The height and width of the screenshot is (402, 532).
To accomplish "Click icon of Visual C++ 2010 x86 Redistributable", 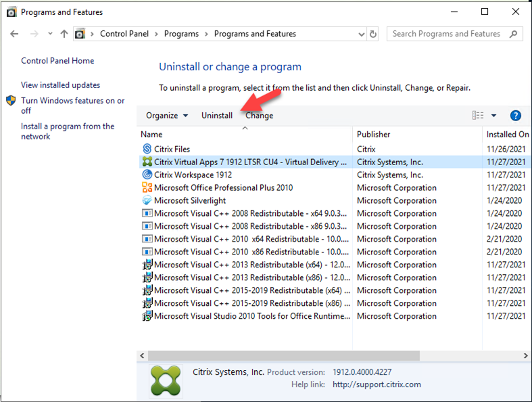I will tap(147, 252).
